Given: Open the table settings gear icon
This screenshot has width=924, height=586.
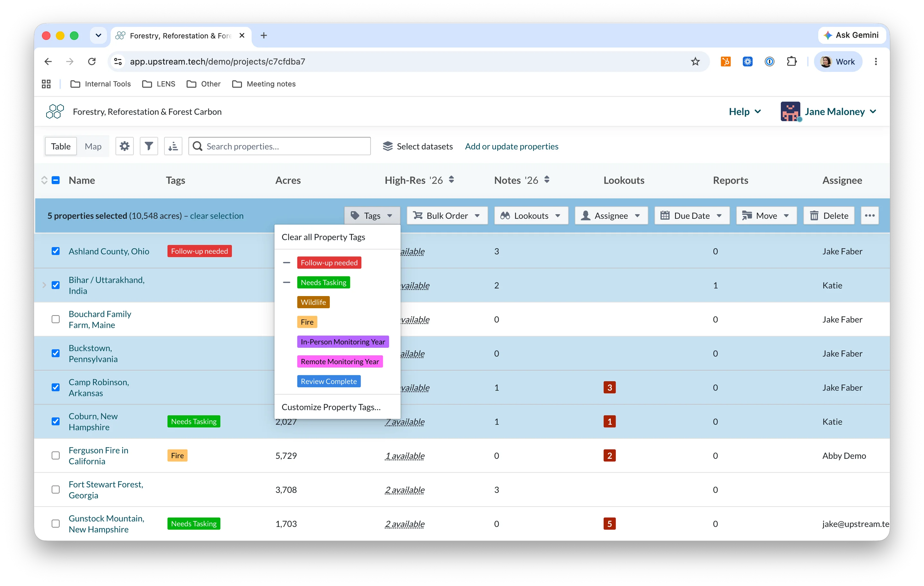Looking at the screenshot, I should pyautogui.click(x=124, y=146).
